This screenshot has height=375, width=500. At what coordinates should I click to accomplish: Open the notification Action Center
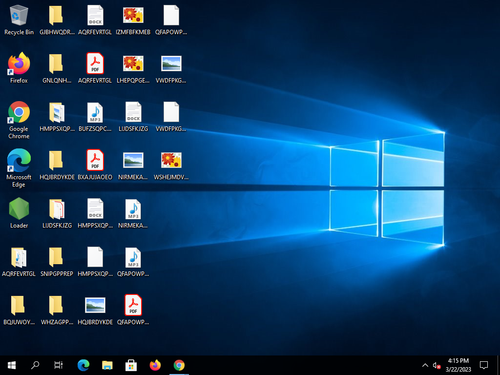[x=484, y=365]
